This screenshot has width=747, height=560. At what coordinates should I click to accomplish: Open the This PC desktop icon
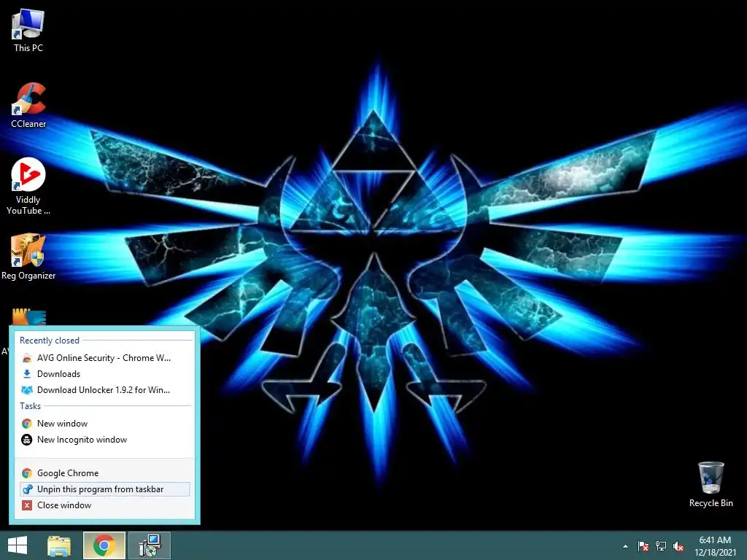point(28,31)
